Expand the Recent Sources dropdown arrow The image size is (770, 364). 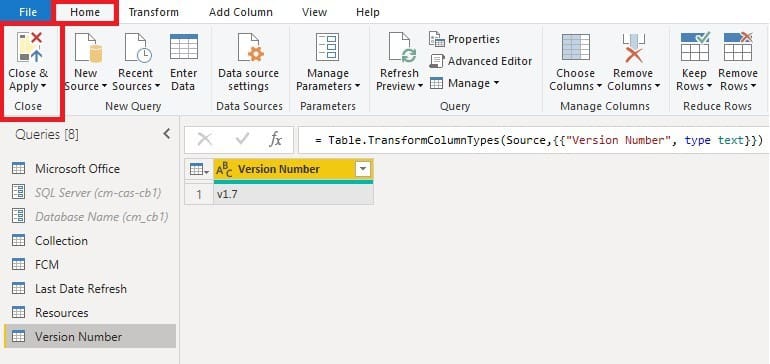pos(157,87)
